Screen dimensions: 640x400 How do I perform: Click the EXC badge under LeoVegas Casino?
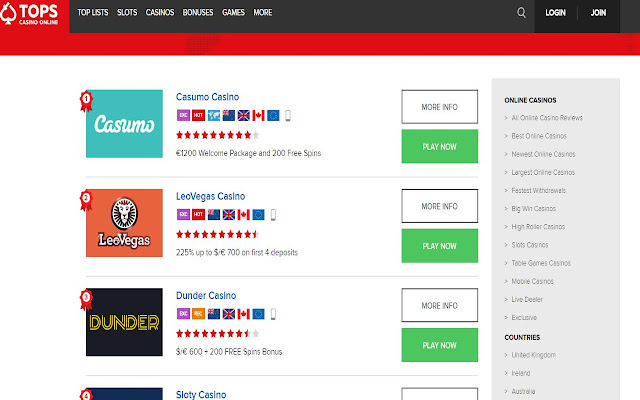pos(183,215)
